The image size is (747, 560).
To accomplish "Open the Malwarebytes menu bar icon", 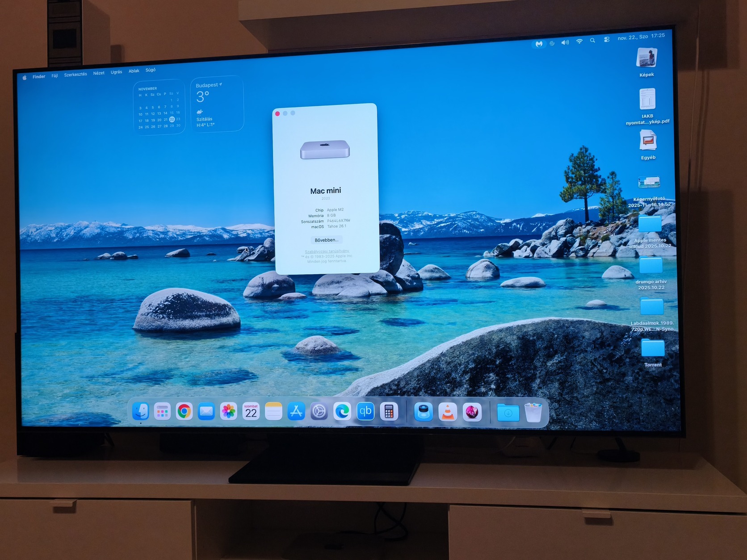I will pos(539,44).
